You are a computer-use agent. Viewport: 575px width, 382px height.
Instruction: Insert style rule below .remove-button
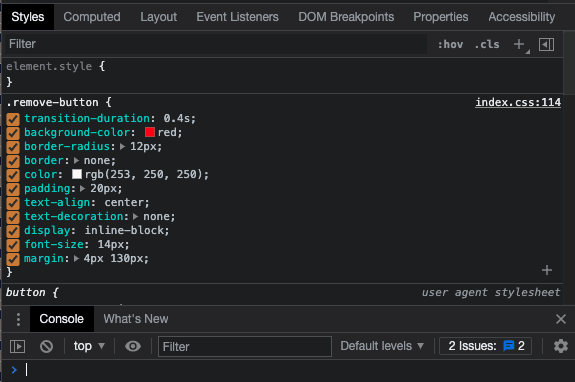pos(547,270)
